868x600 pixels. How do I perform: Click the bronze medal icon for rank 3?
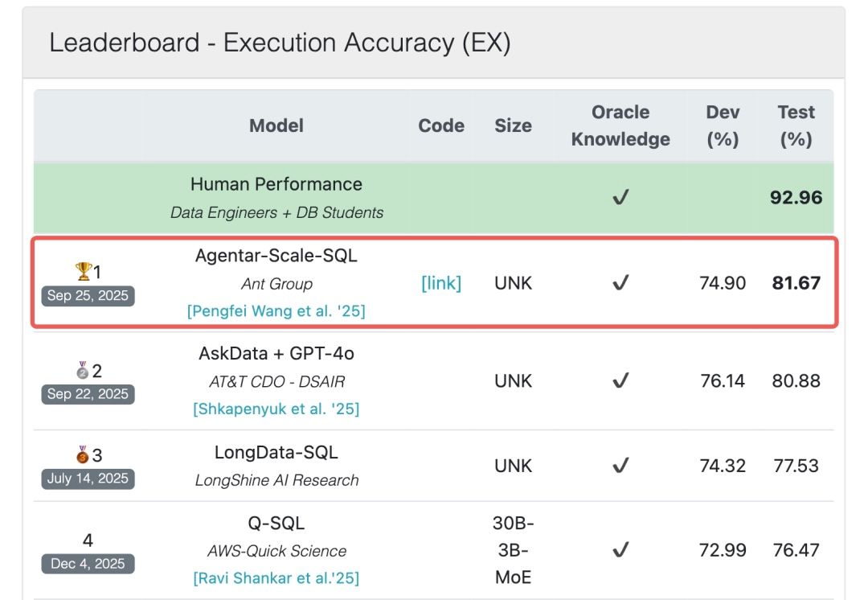pos(82,455)
